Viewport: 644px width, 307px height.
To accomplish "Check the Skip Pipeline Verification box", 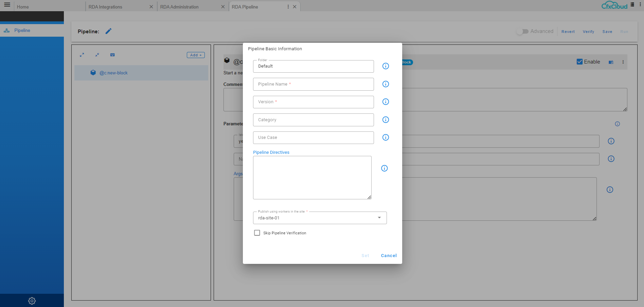I will pyautogui.click(x=257, y=233).
